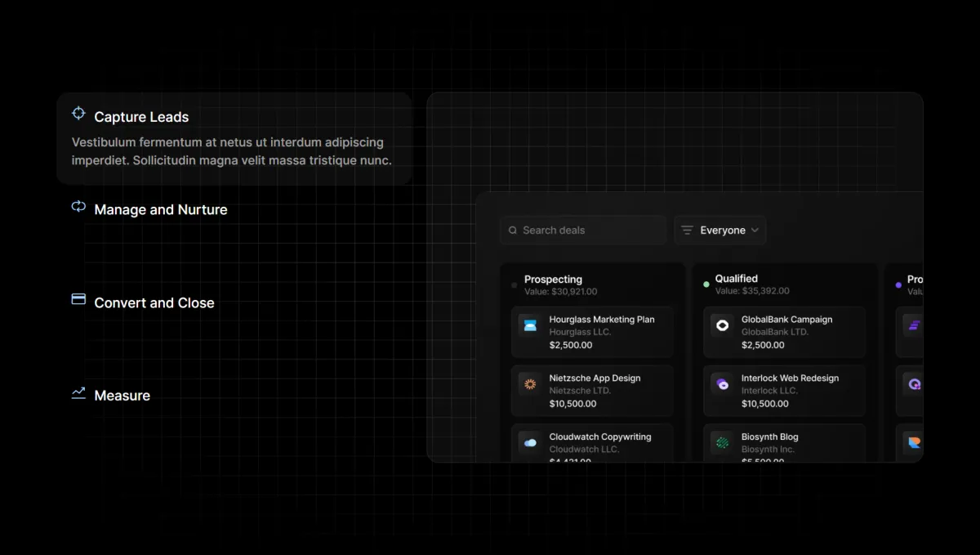Open the GlobalBank Campaign deal card
980x555 pixels.
click(x=784, y=332)
